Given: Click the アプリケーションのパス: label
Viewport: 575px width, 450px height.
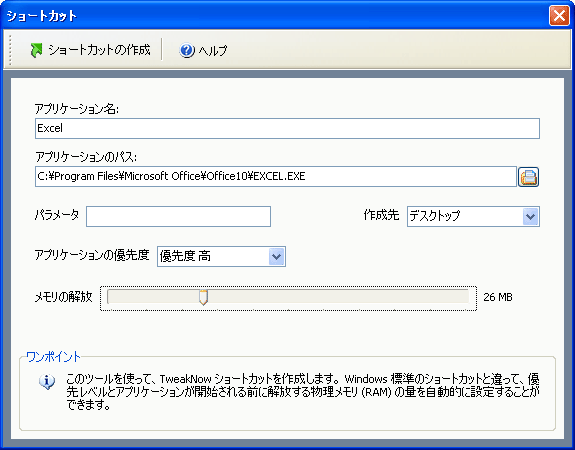Looking at the screenshot, I should tap(86, 157).
